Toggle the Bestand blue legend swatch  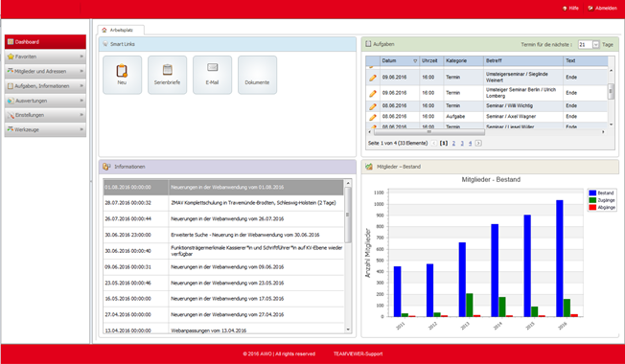click(592, 193)
